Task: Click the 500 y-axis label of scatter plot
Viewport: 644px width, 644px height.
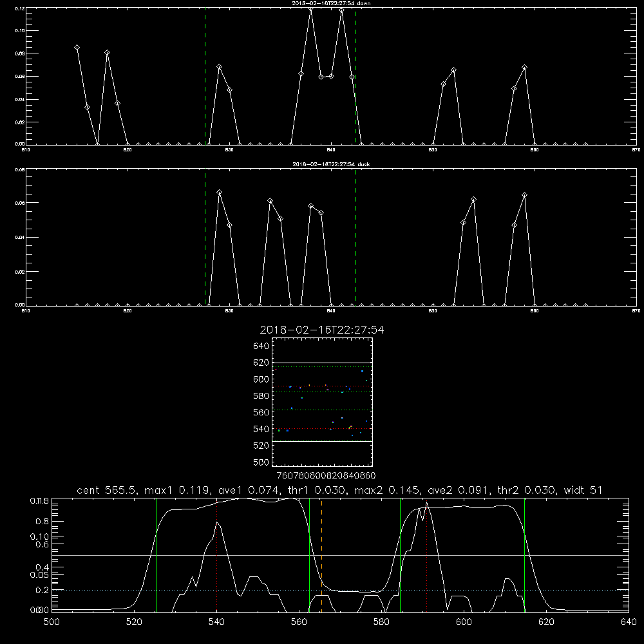Action: tap(261, 462)
